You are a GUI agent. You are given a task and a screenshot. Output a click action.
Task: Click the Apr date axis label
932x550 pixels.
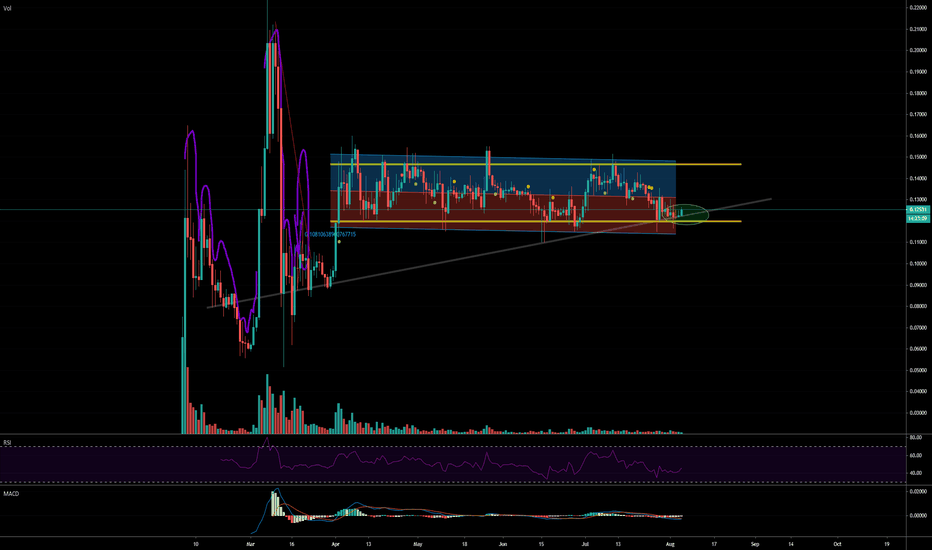click(x=335, y=544)
